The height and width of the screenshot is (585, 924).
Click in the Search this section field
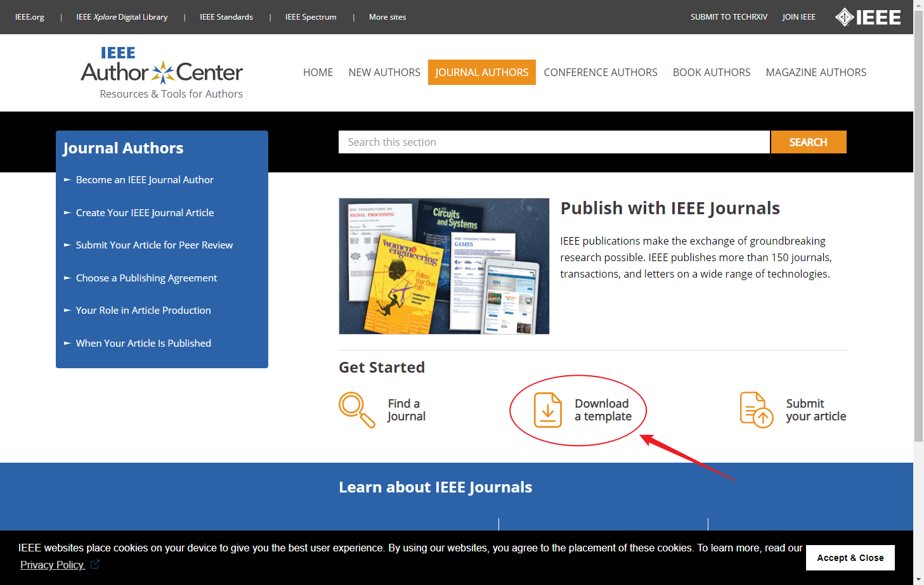(554, 142)
